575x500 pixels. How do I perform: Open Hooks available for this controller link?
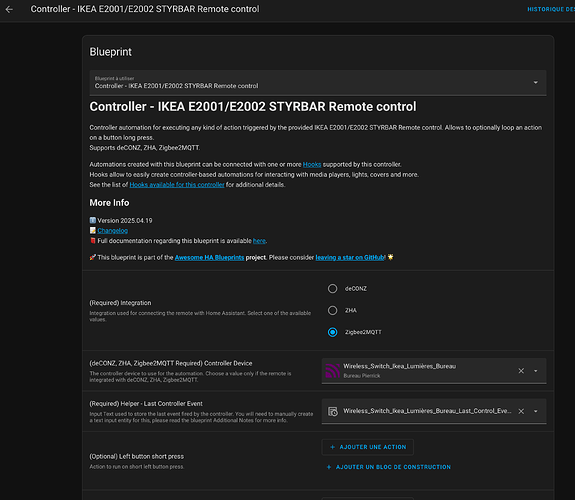(x=177, y=185)
